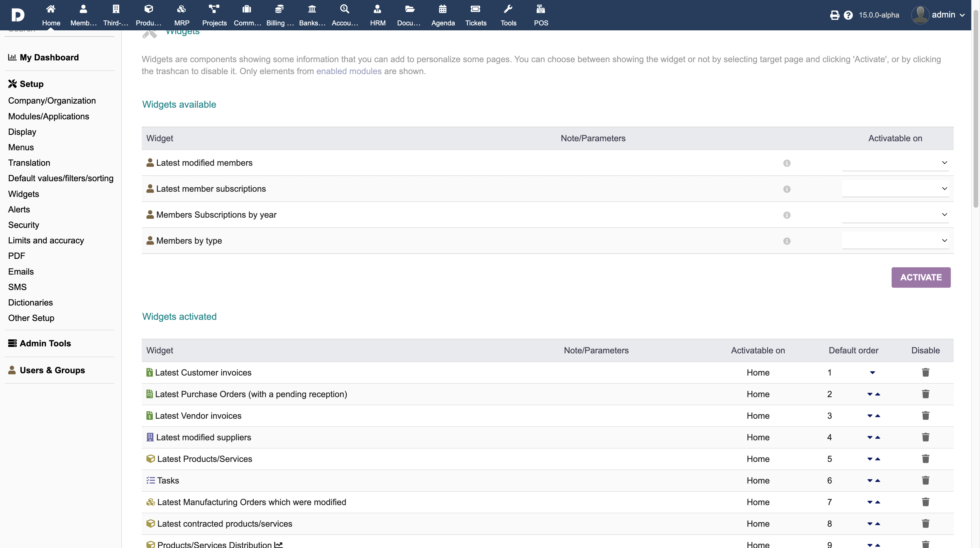Viewport: 980px width, 548px height.
Task: Click info icon for Members by type
Action: pyautogui.click(x=787, y=241)
